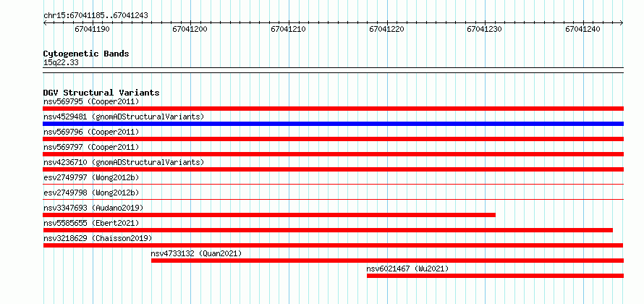The image size is (644, 304).
Task: Click ruler position 67041200
Action: pyautogui.click(x=190, y=29)
